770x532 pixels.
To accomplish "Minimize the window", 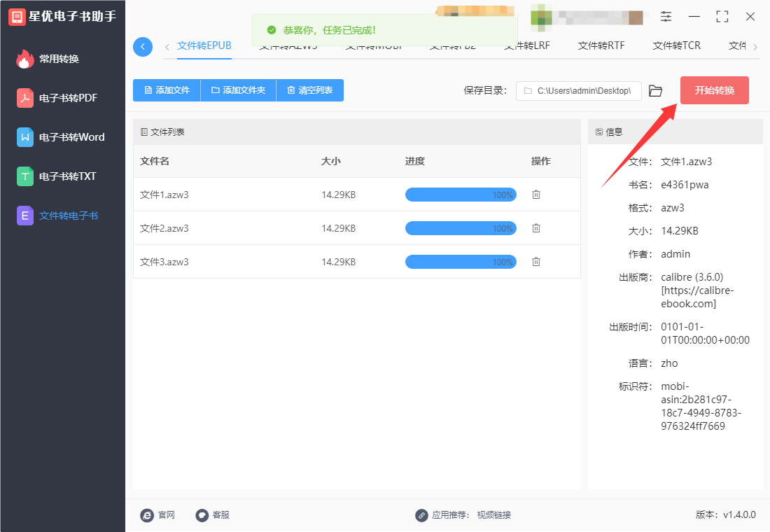I will click(x=694, y=17).
